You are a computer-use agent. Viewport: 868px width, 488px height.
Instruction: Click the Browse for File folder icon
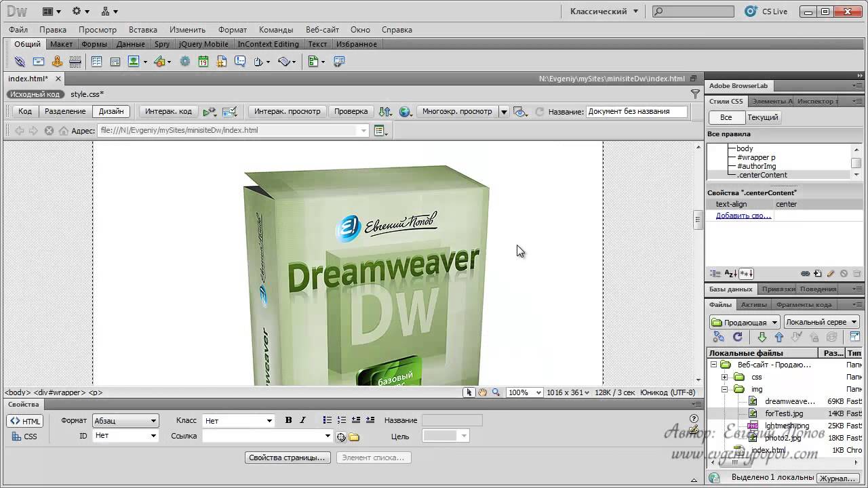354,437
